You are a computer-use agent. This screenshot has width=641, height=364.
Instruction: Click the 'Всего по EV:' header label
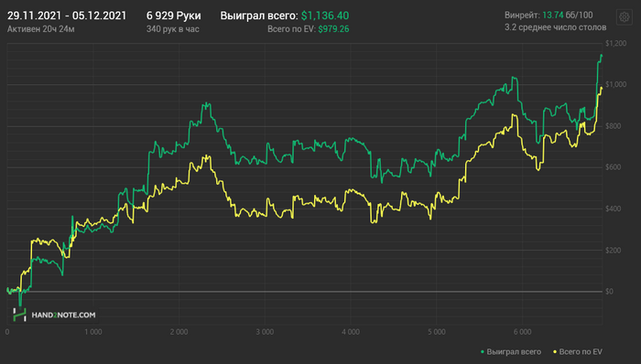tap(292, 29)
